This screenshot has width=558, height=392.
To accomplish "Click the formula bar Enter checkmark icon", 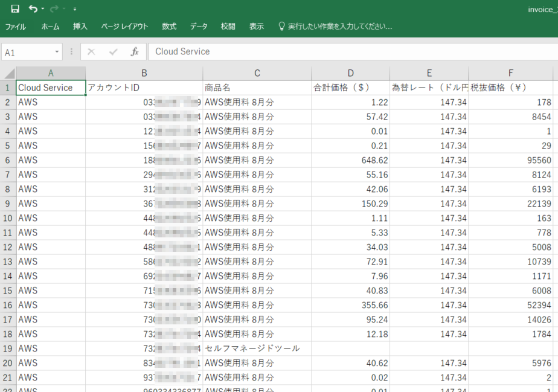I will point(113,52).
